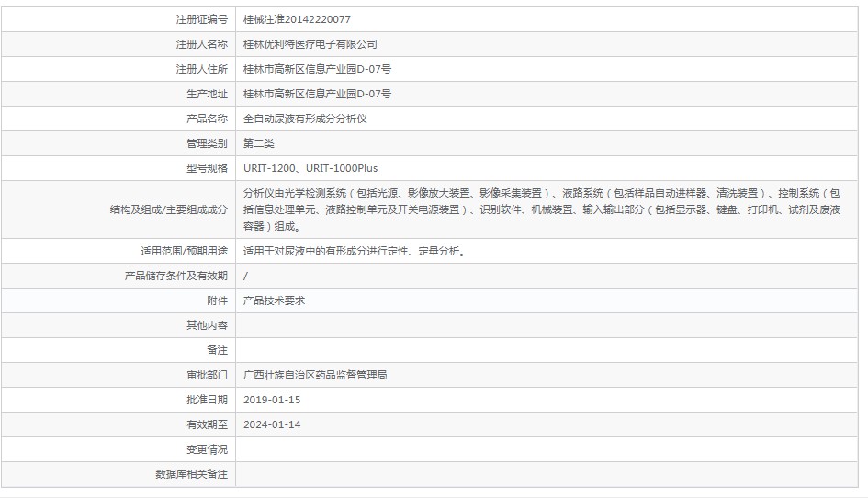
Task: Click registration number 桂械注准20142220077
Action: tap(297, 19)
